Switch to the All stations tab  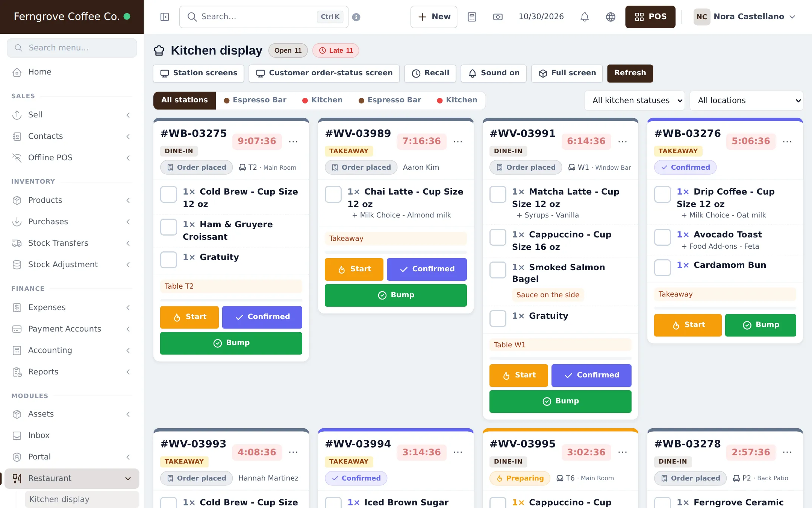(185, 100)
